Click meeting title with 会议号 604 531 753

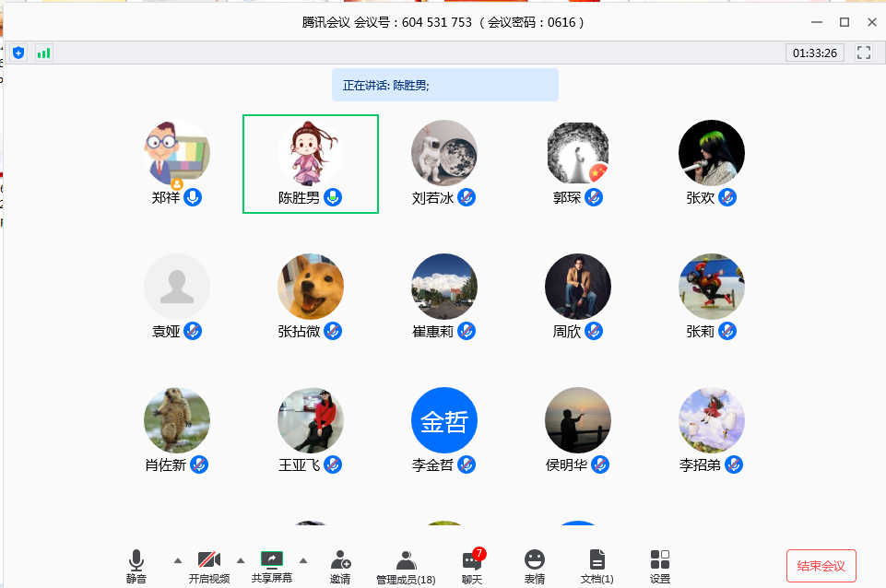point(443,23)
